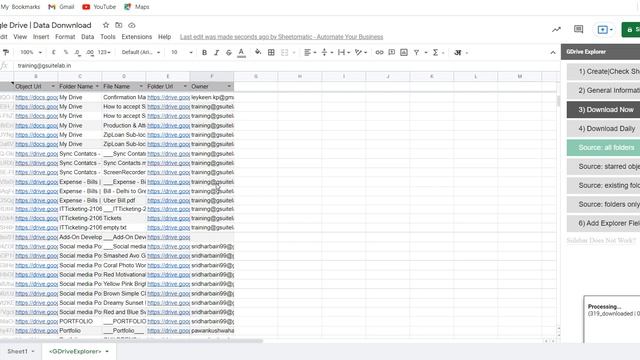Open the zoom 100% dropdown

[x=31, y=52]
